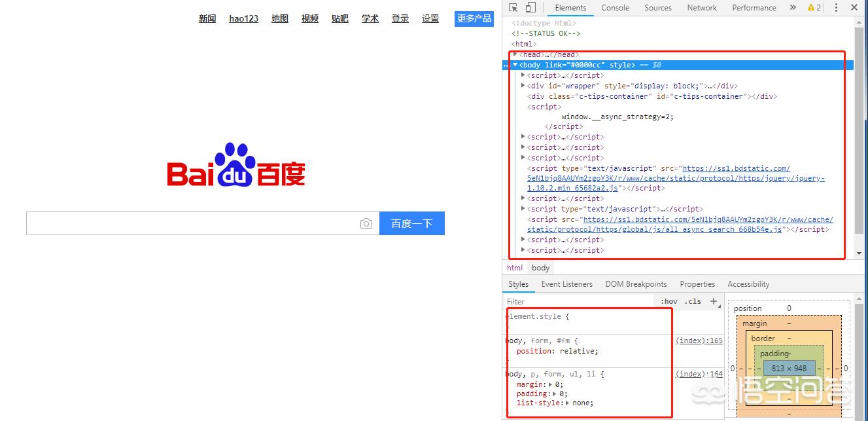Open the 地图 link
This screenshot has height=421, width=868.
(x=280, y=18)
